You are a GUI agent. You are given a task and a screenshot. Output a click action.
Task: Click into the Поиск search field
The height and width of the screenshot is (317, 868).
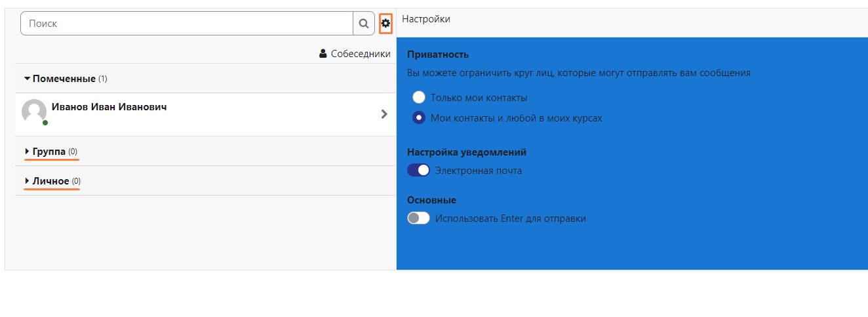[x=187, y=24]
